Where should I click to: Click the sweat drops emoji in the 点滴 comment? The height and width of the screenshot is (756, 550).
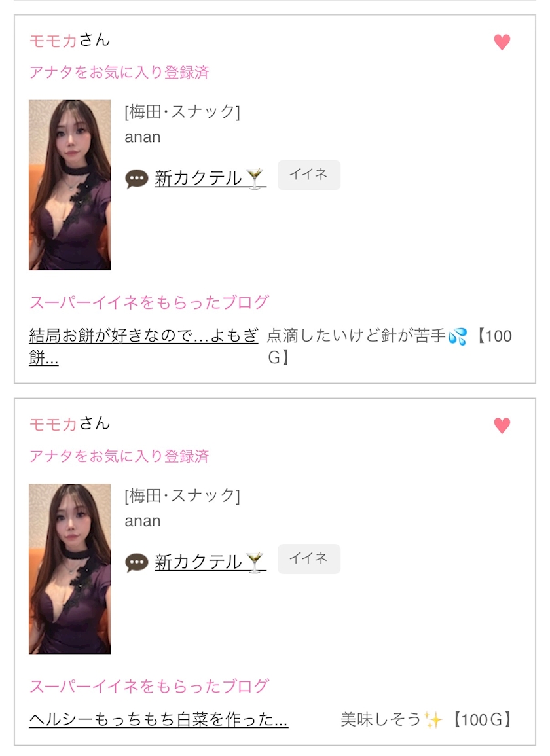(x=458, y=337)
